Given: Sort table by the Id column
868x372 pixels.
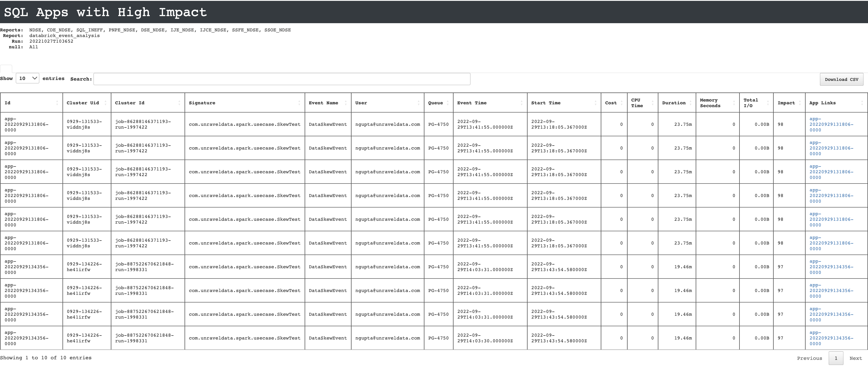Looking at the screenshot, I should (31, 103).
